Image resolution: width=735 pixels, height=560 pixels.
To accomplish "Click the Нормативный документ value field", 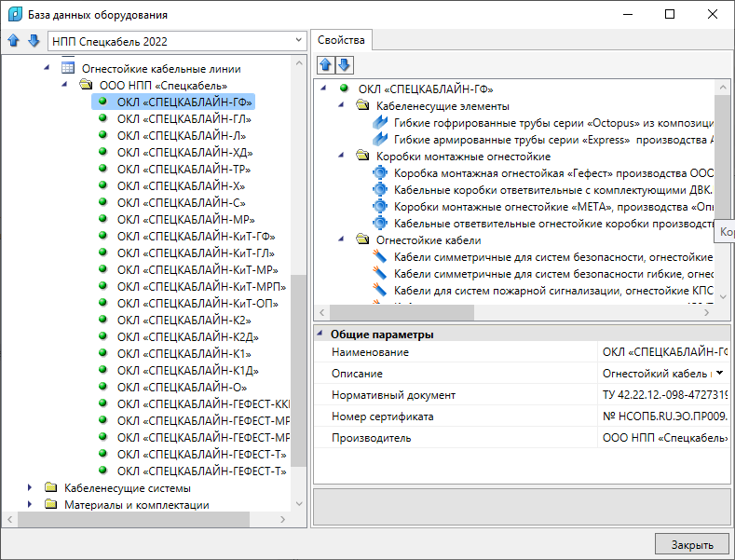I will 664,395.
